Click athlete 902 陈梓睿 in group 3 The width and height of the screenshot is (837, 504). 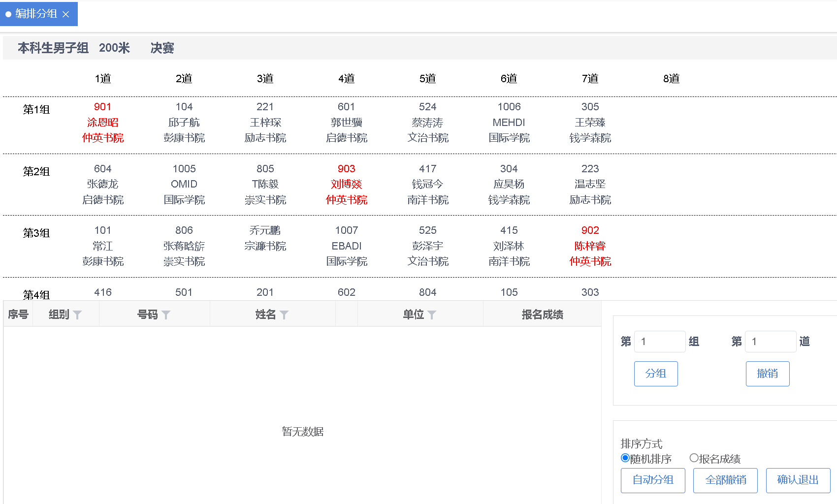pyautogui.click(x=590, y=246)
